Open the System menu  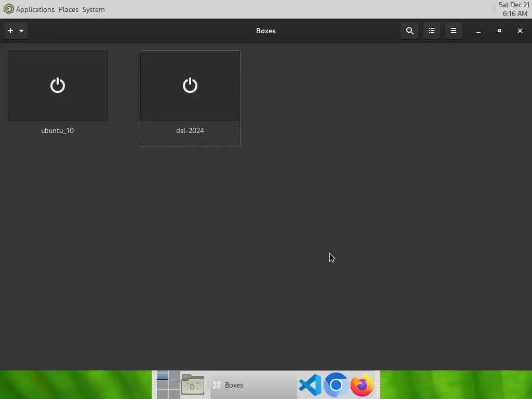coord(94,9)
